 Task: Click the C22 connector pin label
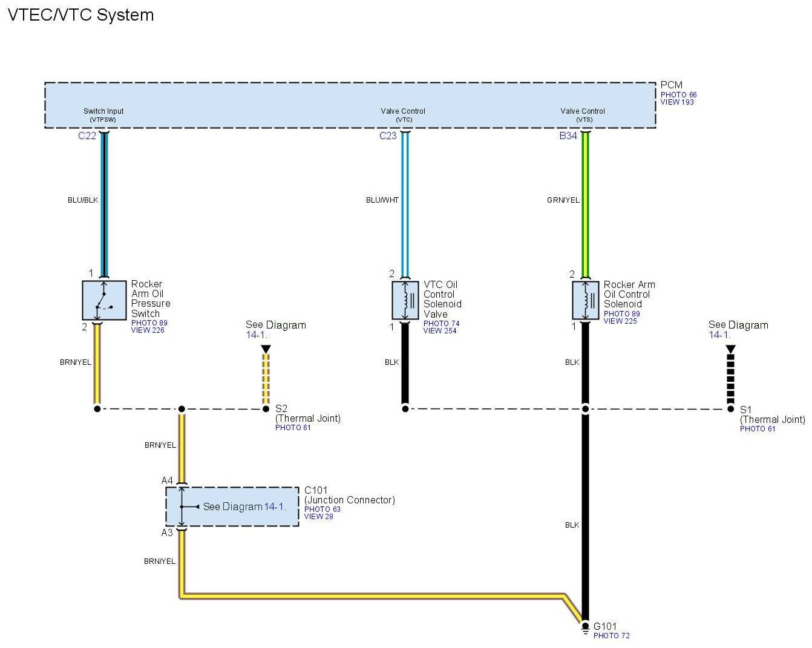pyautogui.click(x=87, y=136)
